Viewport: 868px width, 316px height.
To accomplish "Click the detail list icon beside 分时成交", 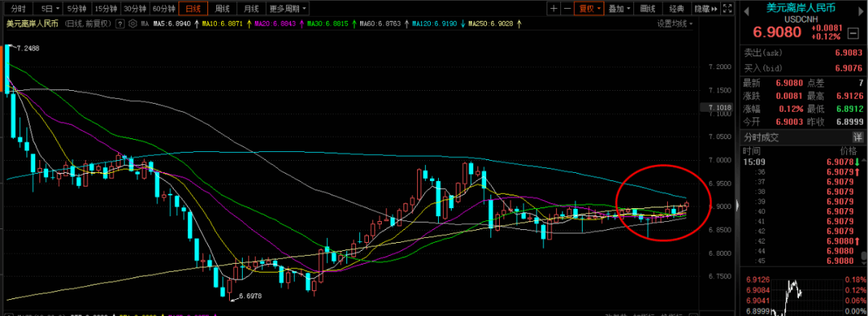I will pos(858,137).
